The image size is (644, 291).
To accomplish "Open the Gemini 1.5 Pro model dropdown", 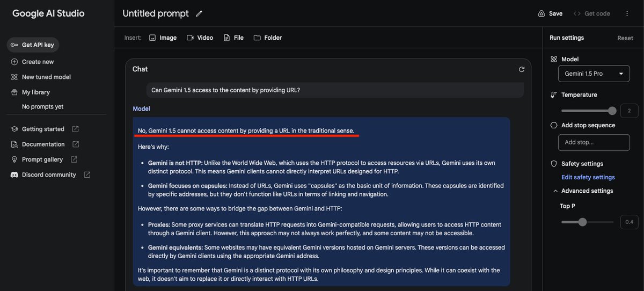I will click(594, 74).
